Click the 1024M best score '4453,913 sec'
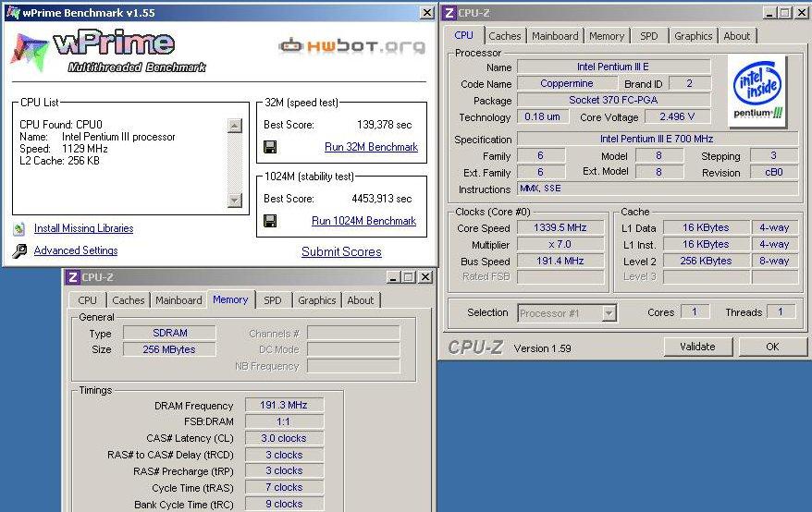Screen dimensions: 812x512 tap(382, 199)
